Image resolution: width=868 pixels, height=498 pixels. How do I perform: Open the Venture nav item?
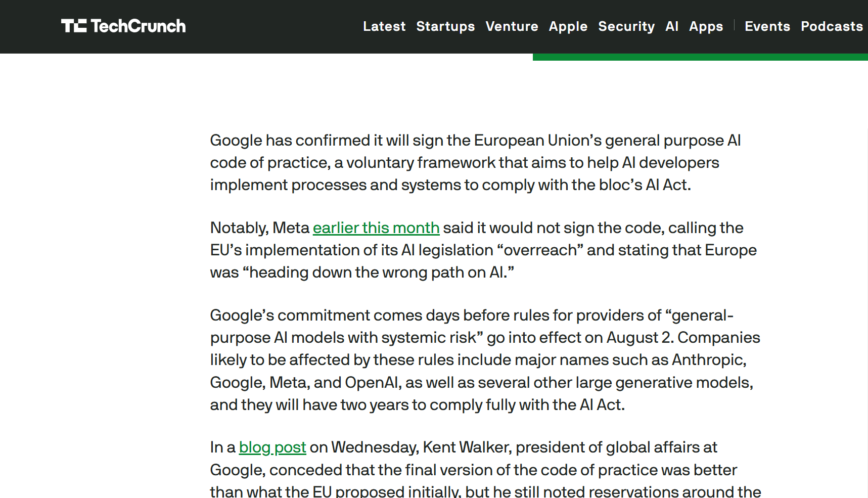click(x=512, y=26)
